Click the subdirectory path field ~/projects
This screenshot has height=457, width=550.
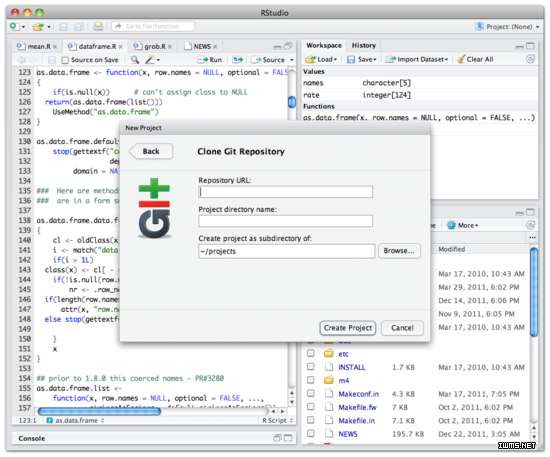coord(287,251)
